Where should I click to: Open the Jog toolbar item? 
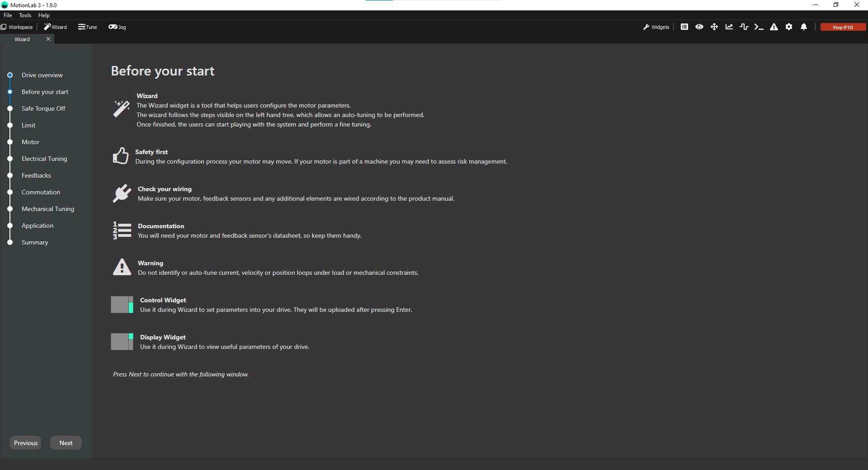coord(117,27)
